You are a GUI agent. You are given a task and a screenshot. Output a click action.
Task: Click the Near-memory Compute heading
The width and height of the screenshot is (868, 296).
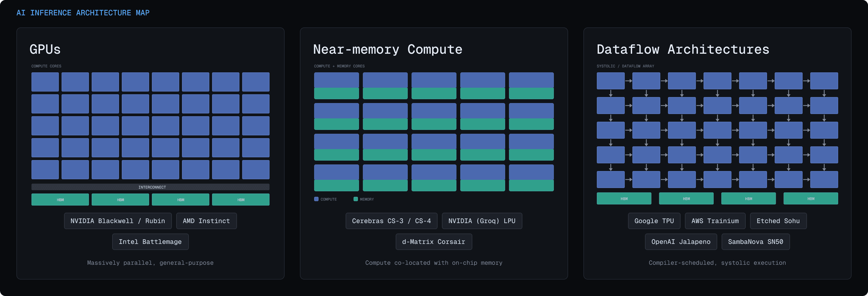pos(387,49)
